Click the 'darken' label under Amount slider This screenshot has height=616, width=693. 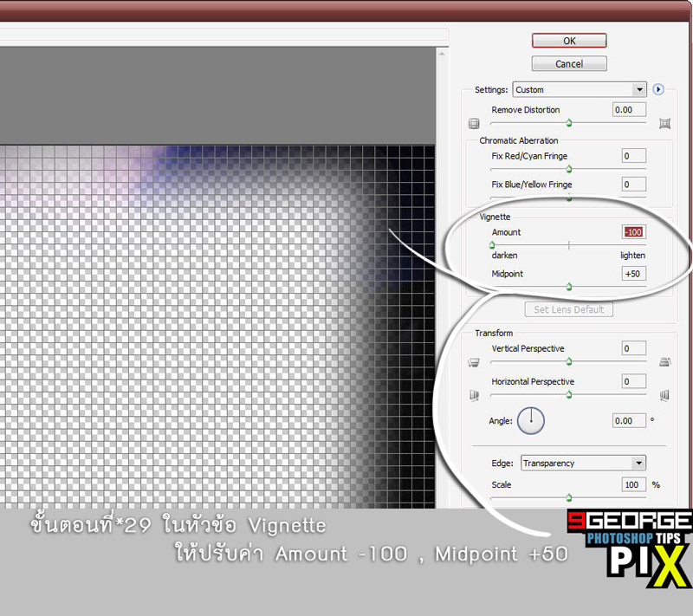click(x=504, y=256)
